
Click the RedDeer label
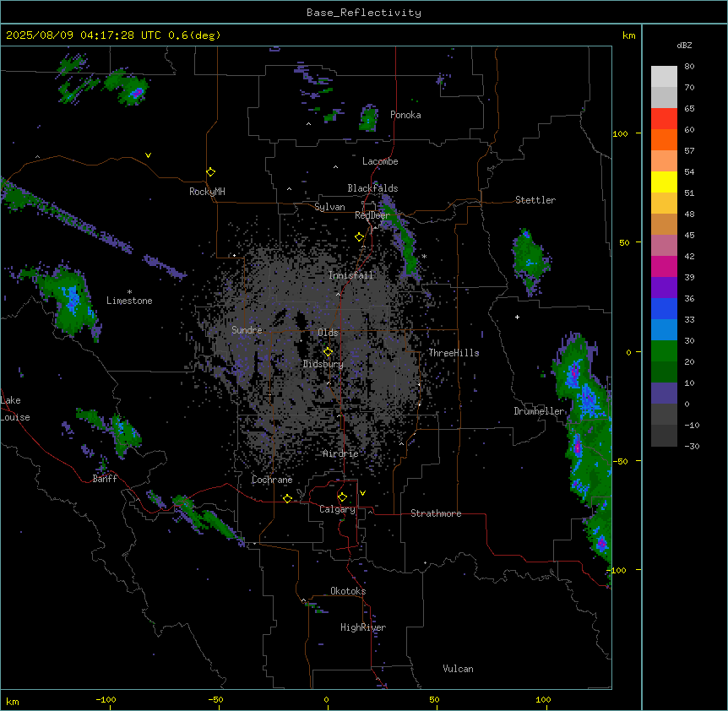(372, 215)
